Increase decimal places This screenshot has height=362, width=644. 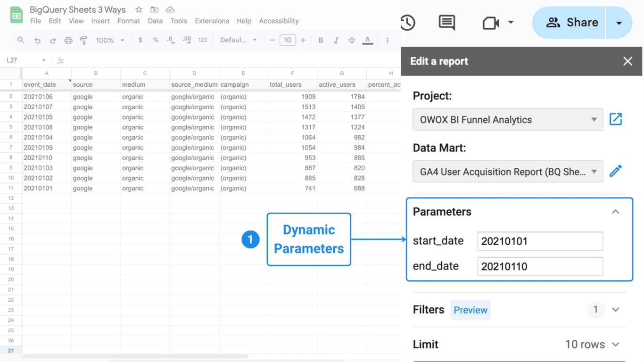point(187,41)
